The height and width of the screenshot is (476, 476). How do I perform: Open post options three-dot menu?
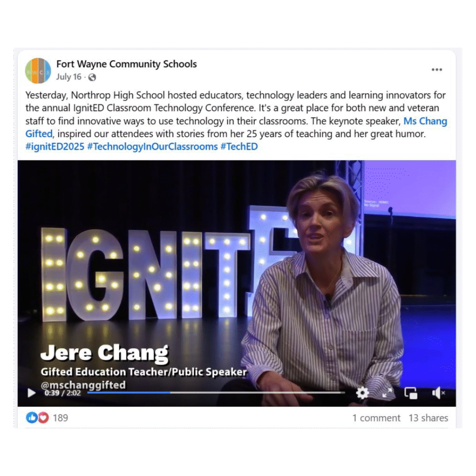[436, 70]
